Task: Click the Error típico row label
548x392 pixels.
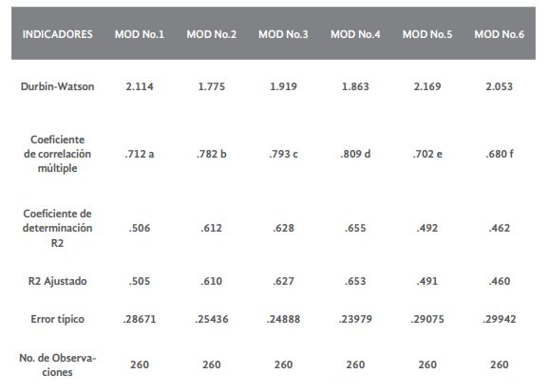Action: pos(57,319)
